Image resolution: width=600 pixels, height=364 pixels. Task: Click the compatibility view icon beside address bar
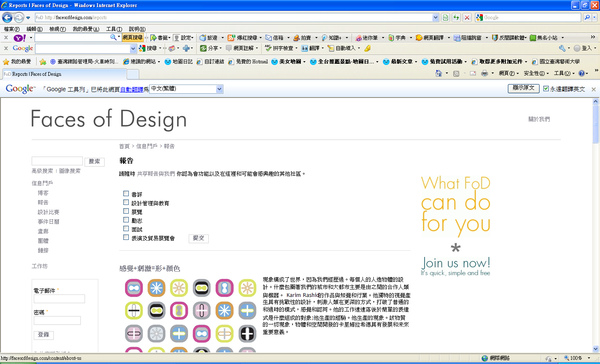click(445, 18)
